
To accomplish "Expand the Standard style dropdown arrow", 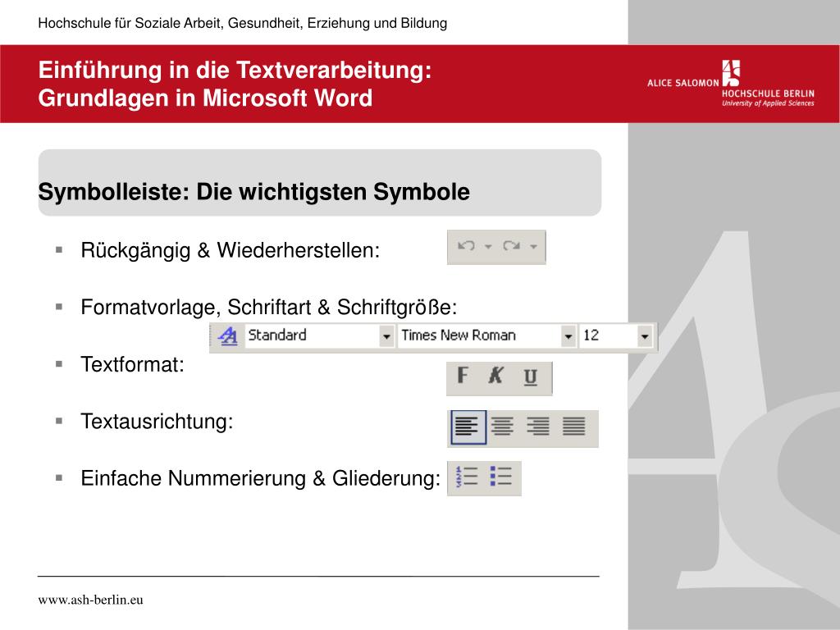I will pos(386,336).
